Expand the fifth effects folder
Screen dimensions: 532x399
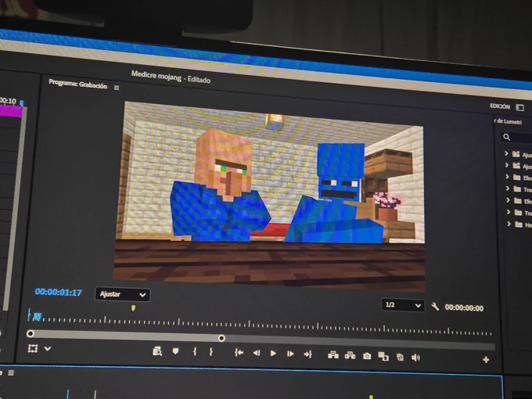tap(508, 200)
